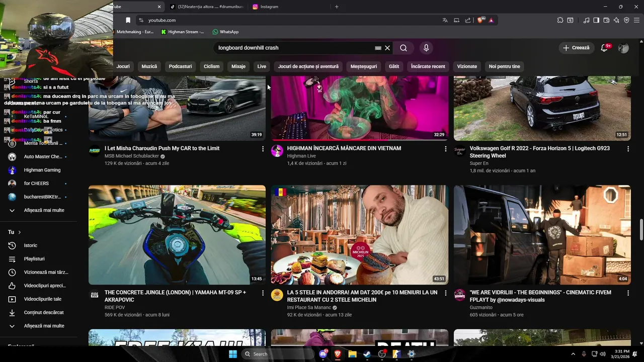Viewport: 644px width, 362px height.
Task: Open the browser hamburger main menu
Action: pyautogui.click(x=637, y=20)
